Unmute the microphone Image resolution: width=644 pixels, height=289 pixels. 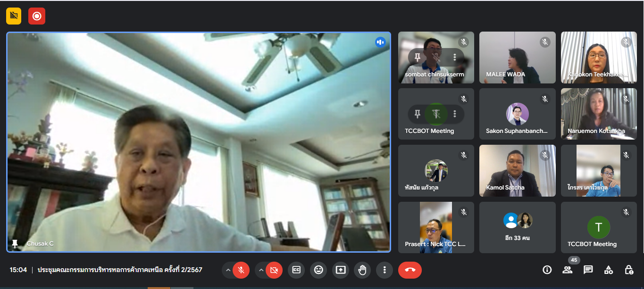241,270
